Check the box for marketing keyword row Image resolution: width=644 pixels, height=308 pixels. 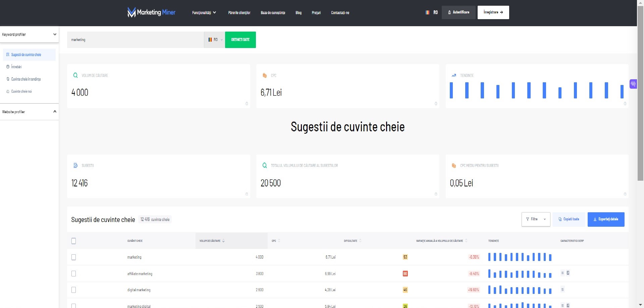pos(74,257)
